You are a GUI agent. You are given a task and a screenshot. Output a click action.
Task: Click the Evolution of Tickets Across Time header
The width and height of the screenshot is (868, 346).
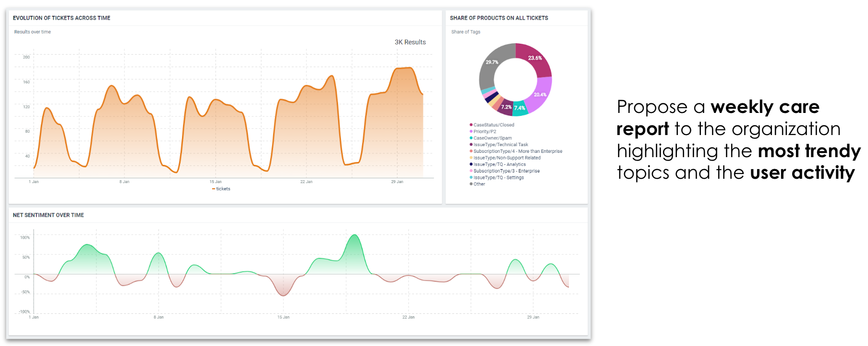61,18
